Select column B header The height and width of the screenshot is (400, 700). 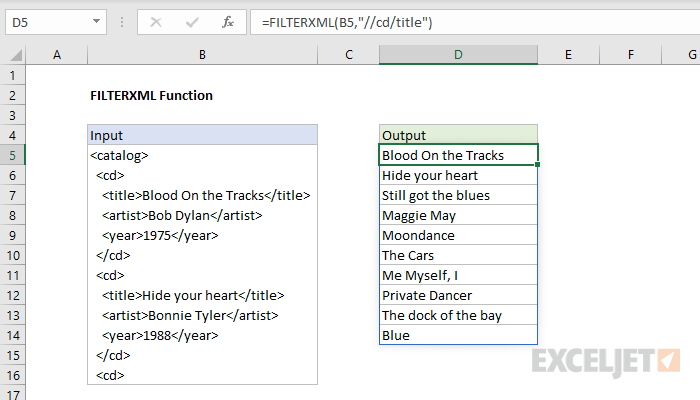pyautogui.click(x=202, y=55)
